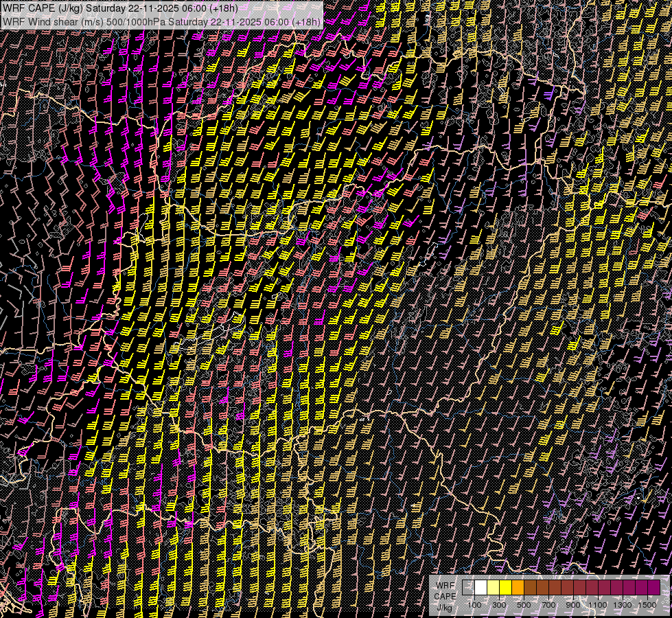Viewport: 672px width, 618px height.
Task: Select the purple 1500 legend swatch
Action: tap(653, 587)
